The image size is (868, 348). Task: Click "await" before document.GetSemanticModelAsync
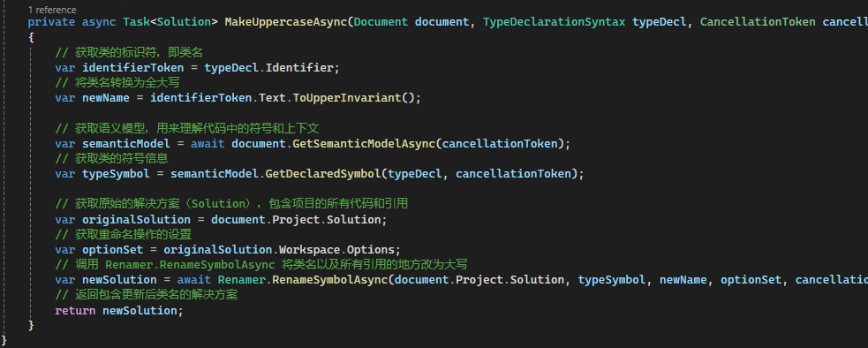coord(208,143)
